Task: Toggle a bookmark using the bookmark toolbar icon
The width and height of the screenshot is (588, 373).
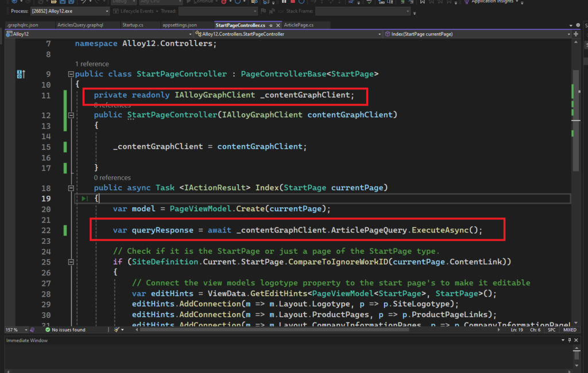Action: [x=423, y=2]
